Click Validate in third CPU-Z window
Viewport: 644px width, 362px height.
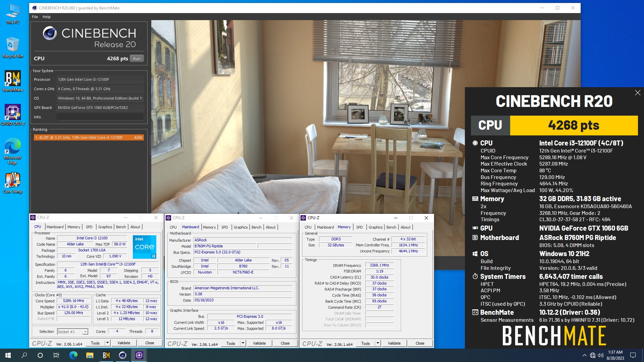pos(394,343)
